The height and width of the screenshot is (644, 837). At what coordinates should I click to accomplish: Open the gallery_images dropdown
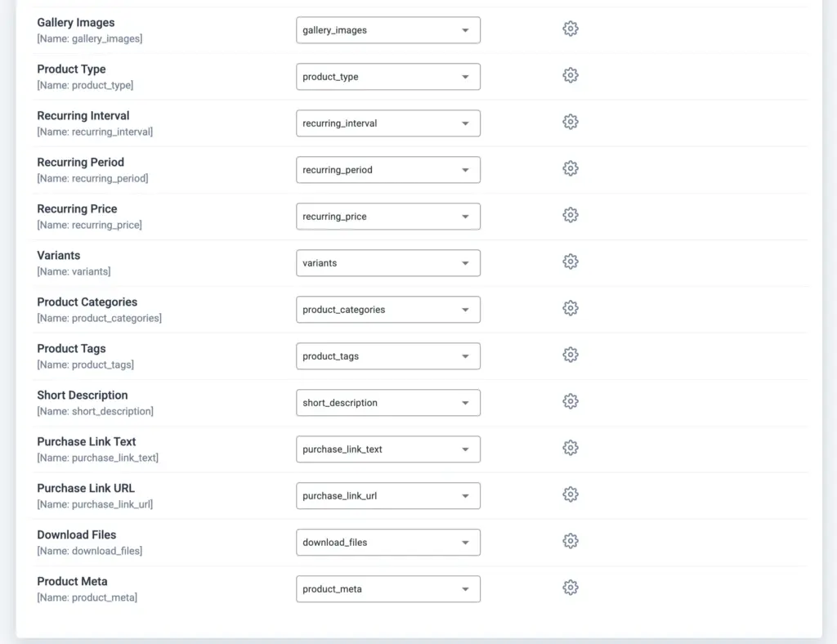click(x=387, y=29)
